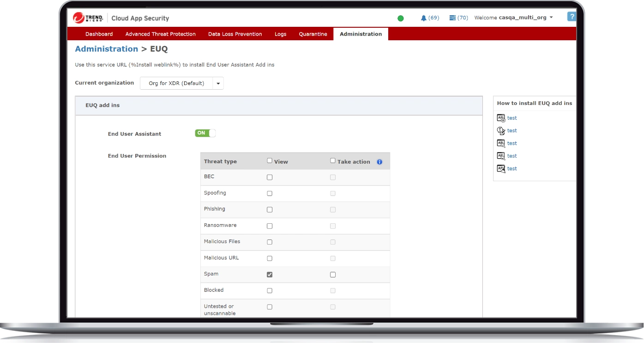
Task: Select all via View header checkbox
Action: [270, 161]
